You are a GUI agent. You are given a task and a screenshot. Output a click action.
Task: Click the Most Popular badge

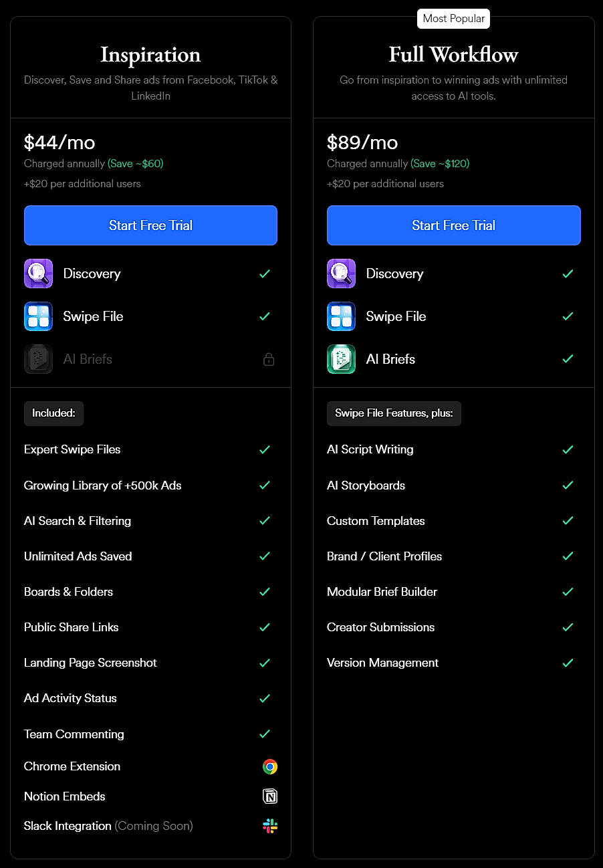[x=453, y=19]
